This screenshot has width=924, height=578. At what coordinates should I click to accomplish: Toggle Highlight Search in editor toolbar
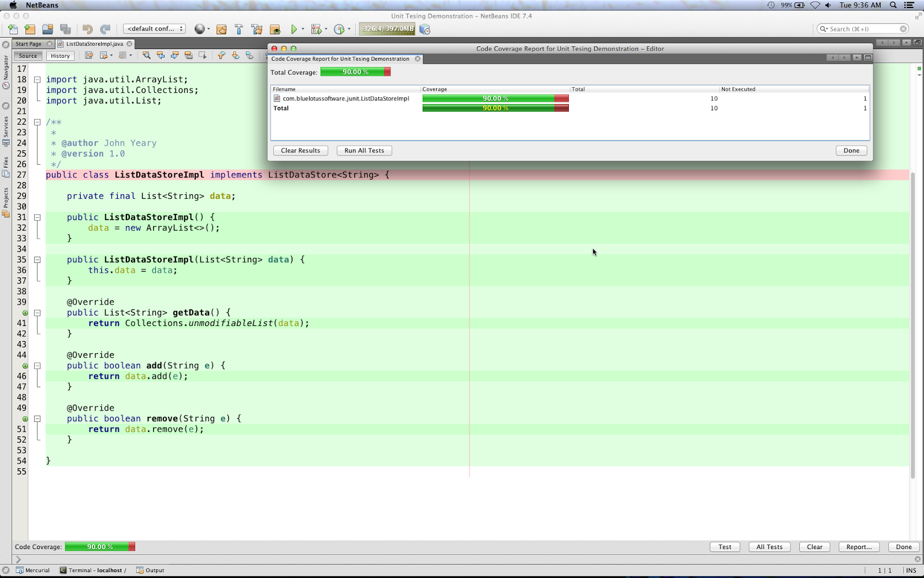click(188, 55)
